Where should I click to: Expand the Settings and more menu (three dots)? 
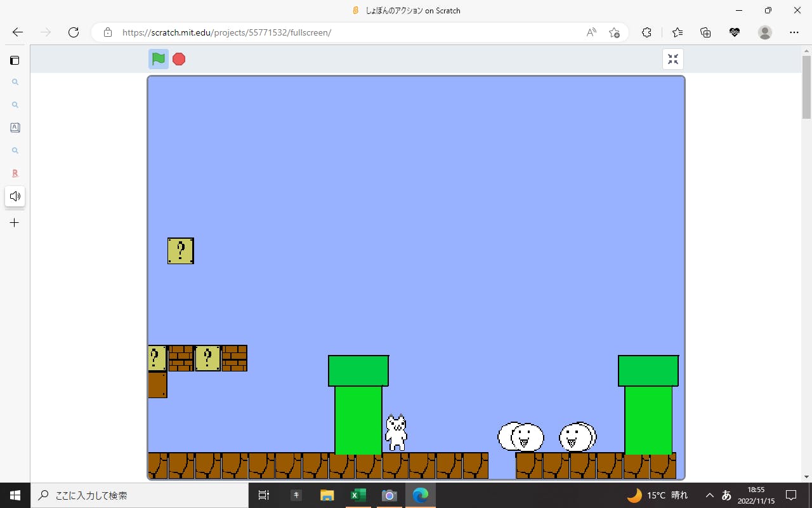click(794, 32)
